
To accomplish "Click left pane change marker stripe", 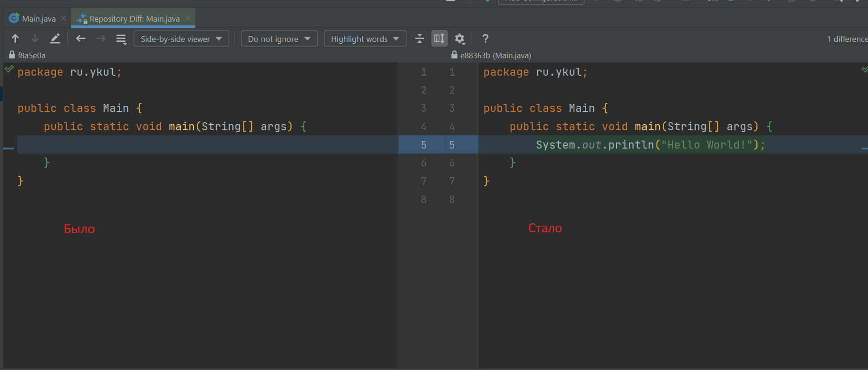I will pyautogui.click(x=8, y=149).
